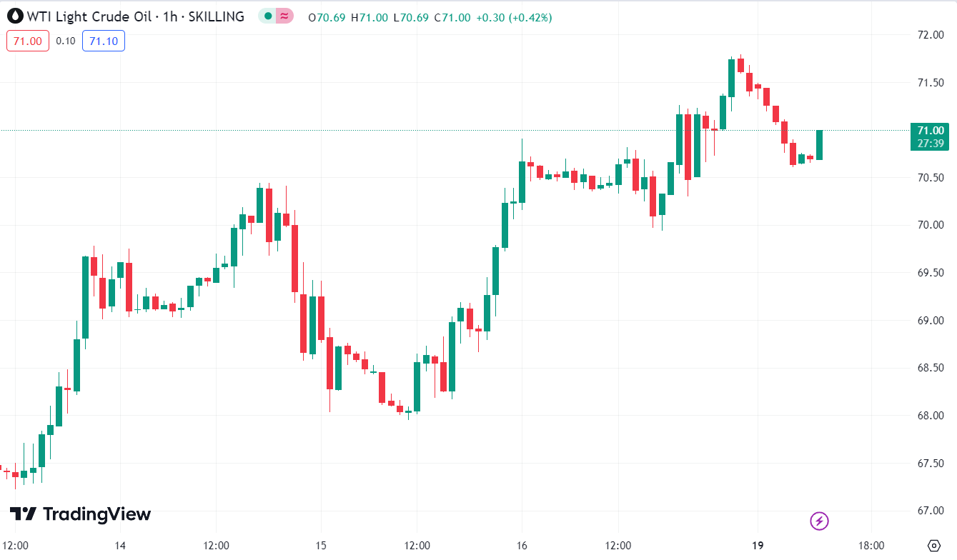Screen dimensions: 957x560
Task: Click the 18:00 time axis label
Action: tap(871, 546)
